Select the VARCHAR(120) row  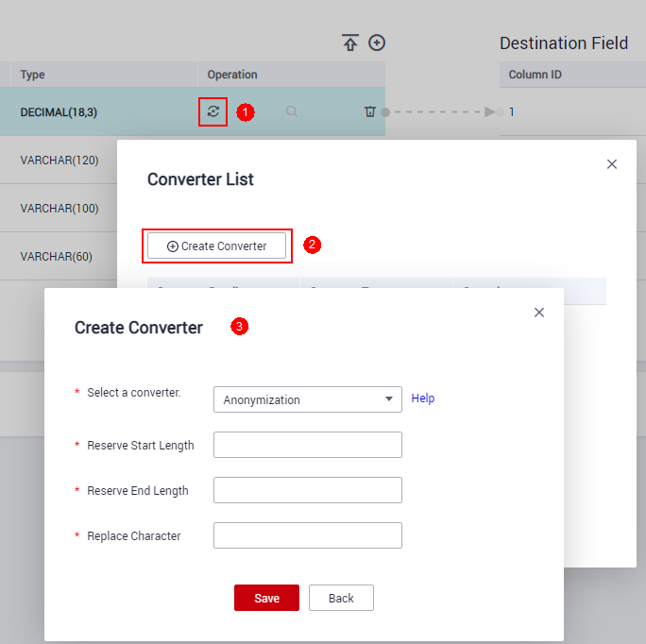(x=59, y=160)
